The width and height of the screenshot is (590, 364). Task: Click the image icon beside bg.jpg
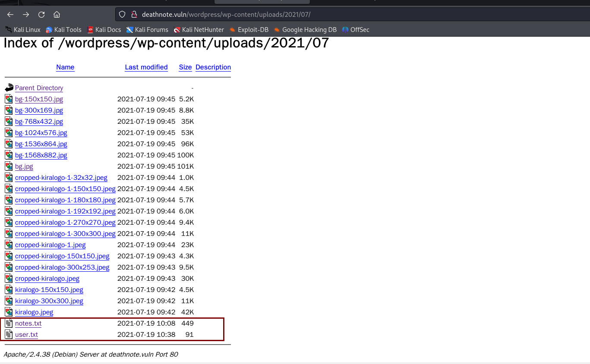9,166
